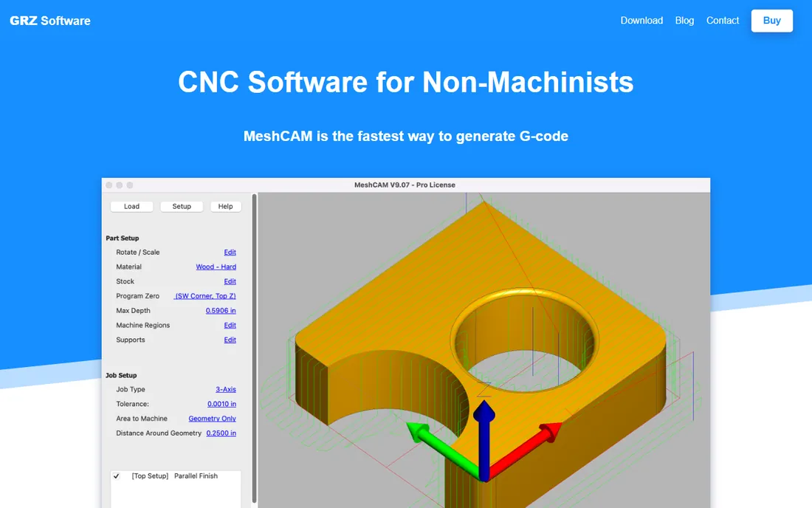The height and width of the screenshot is (508, 812).
Task: Open the Contact page
Action: click(x=723, y=21)
